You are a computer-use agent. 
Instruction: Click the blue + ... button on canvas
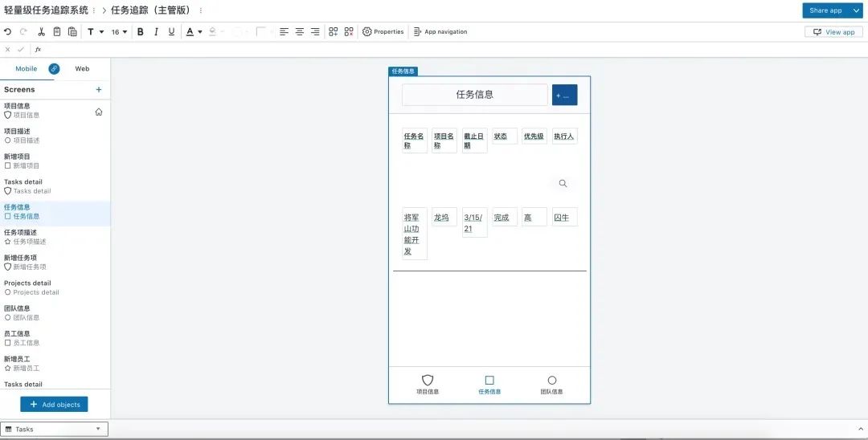(x=565, y=95)
